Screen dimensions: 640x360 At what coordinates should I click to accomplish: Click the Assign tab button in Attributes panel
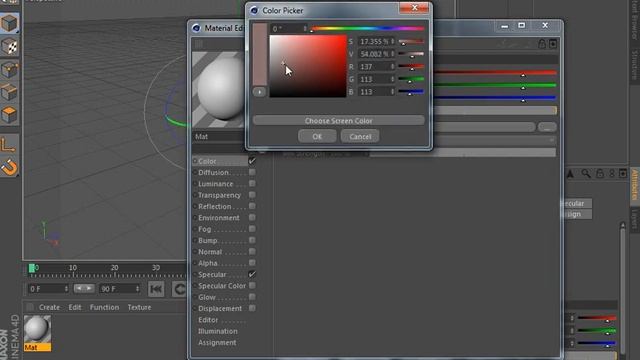click(576, 214)
